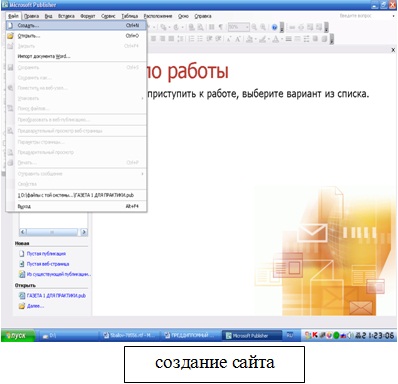Click the bulleted list icon

pyautogui.click(x=200, y=39)
